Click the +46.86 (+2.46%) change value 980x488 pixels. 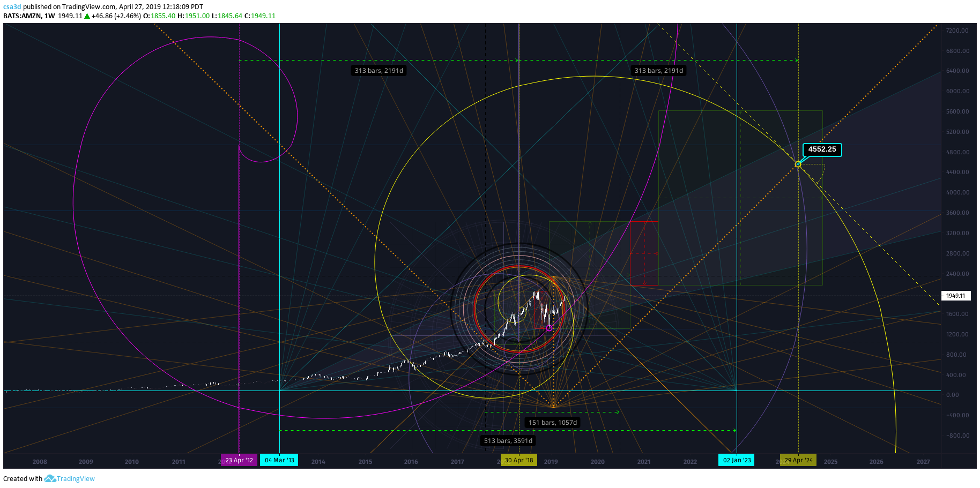coord(116,16)
